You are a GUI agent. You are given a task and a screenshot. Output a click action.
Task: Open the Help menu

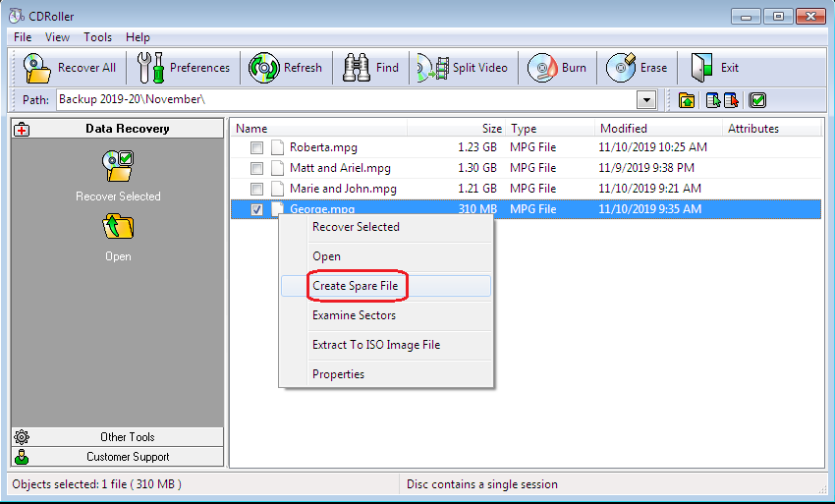pyautogui.click(x=138, y=37)
